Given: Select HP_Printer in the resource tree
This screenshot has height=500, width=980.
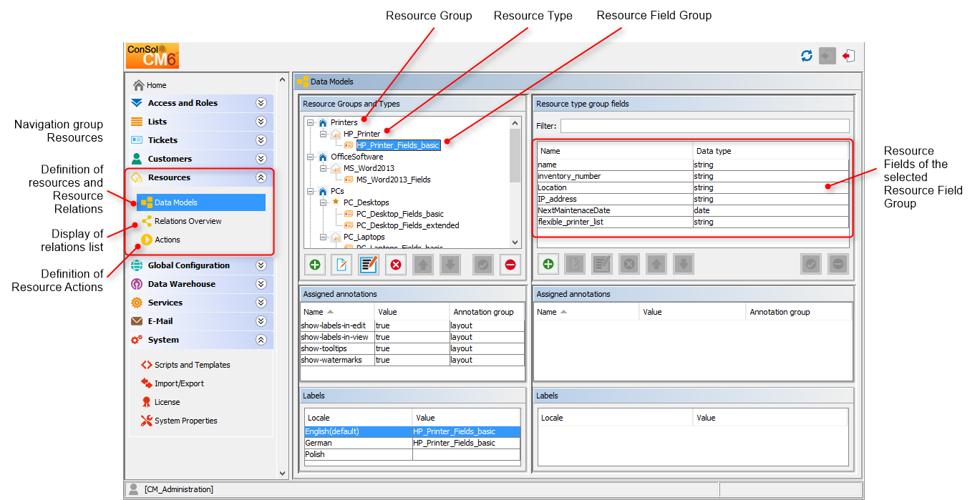Looking at the screenshot, I should point(362,134).
